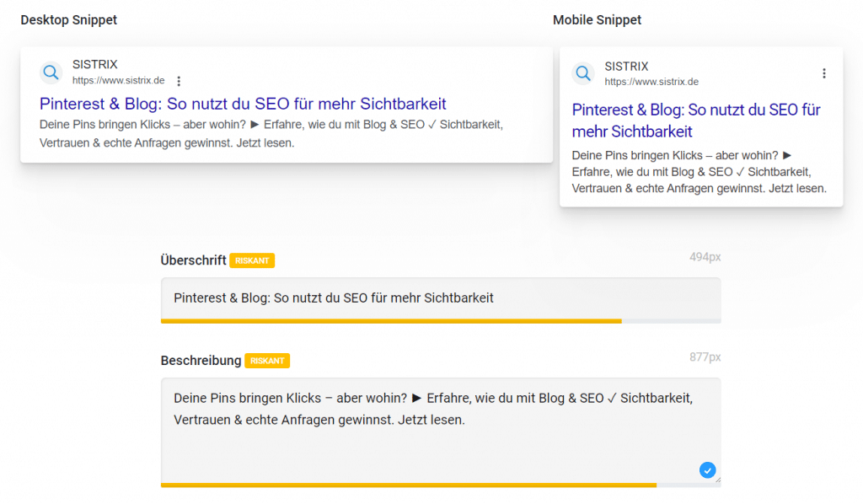Open the desktop snippet three-dot menu

pyautogui.click(x=179, y=81)
